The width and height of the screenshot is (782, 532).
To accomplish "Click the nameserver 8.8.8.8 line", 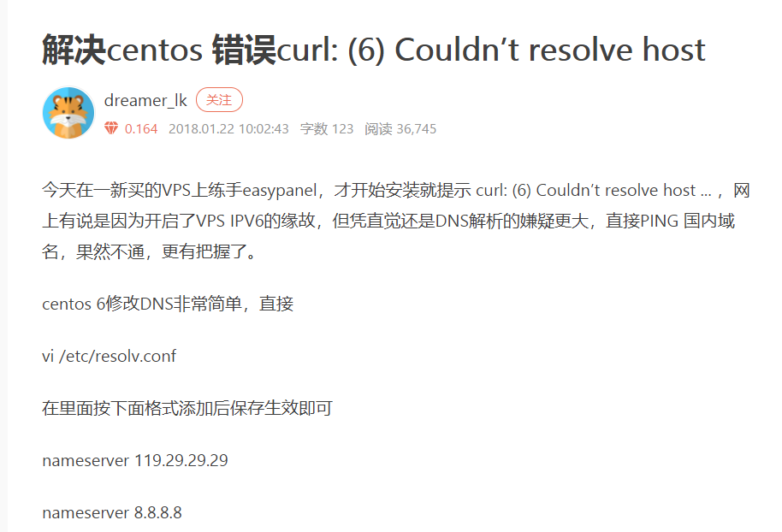I will tap(112, 512).
